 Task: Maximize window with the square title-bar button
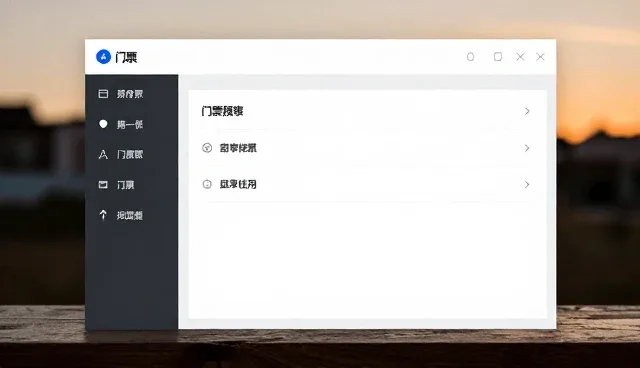pyautogui.click(x=498, y=57)
